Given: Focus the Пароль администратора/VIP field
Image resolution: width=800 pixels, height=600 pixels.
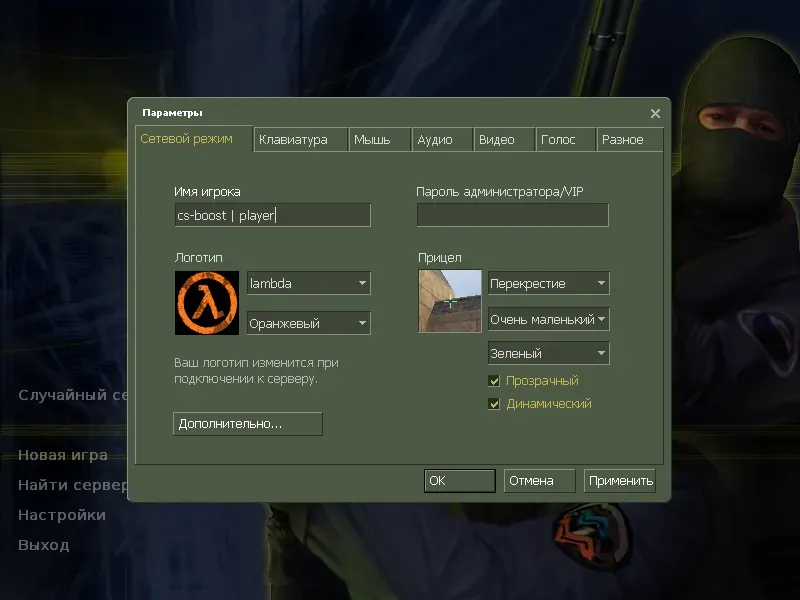Looking at the screenshot, I should click(513, 215).
